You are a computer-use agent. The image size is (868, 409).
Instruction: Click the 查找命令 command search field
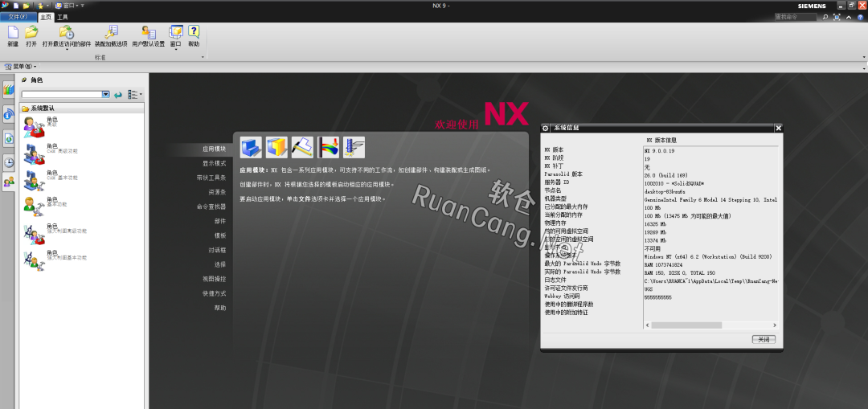(796, 16)
